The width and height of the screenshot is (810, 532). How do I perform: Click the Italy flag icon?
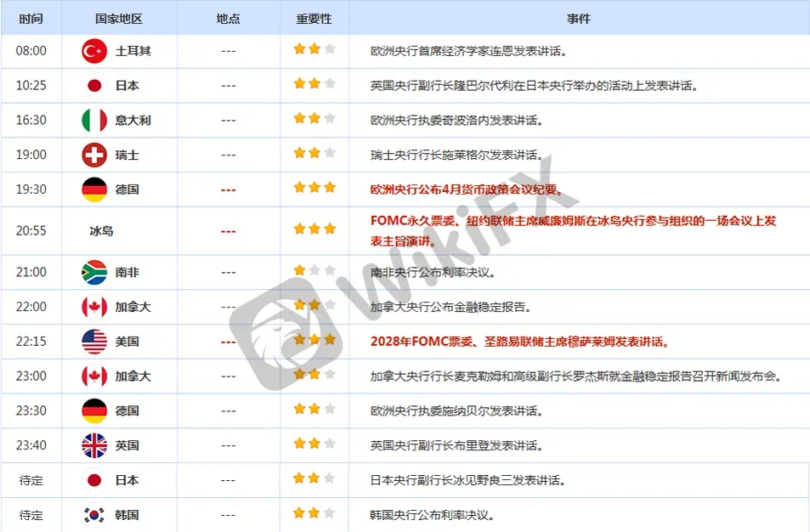(94, 121)
